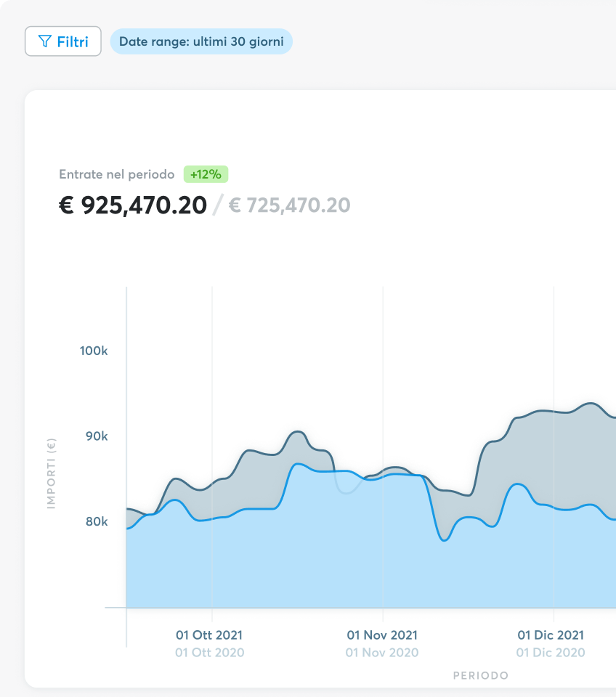
Task: Click the PERIODO axis title
Action: click(480, 675)
